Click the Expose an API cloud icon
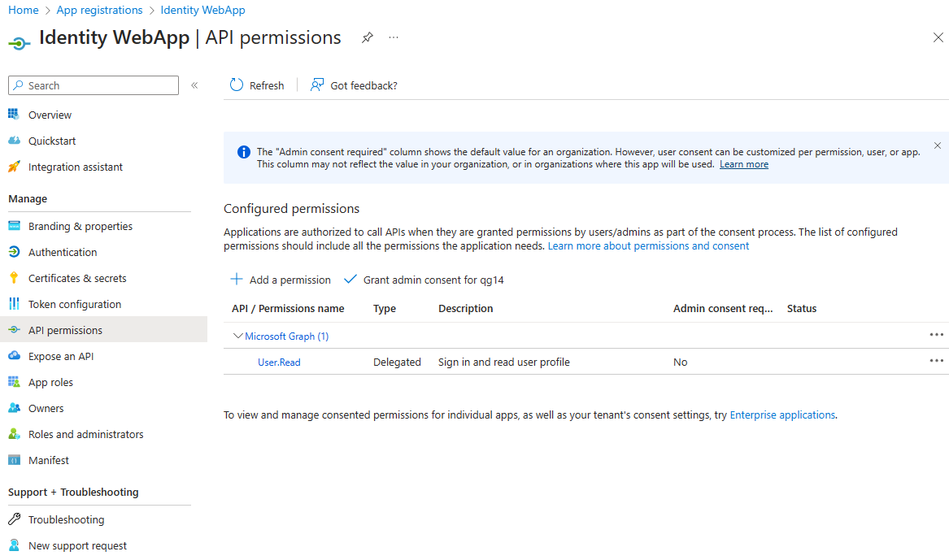This screenshot has width=949, height=560. (14, 356)
